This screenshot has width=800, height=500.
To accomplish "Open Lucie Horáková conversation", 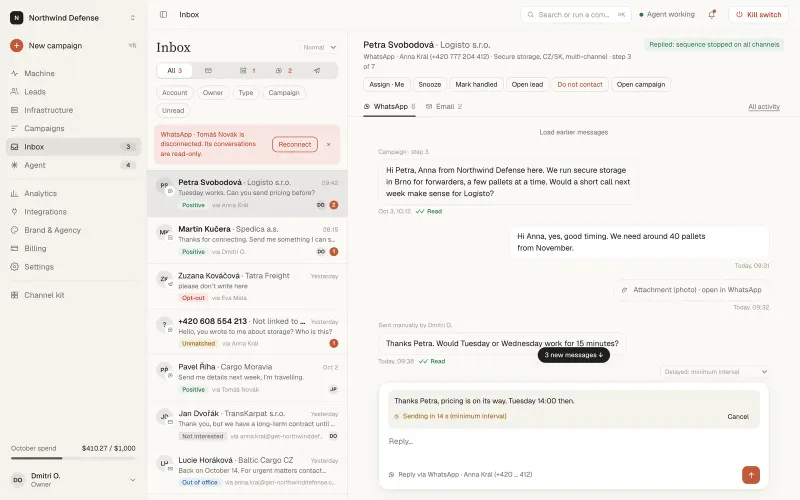I will click(247, 471).
